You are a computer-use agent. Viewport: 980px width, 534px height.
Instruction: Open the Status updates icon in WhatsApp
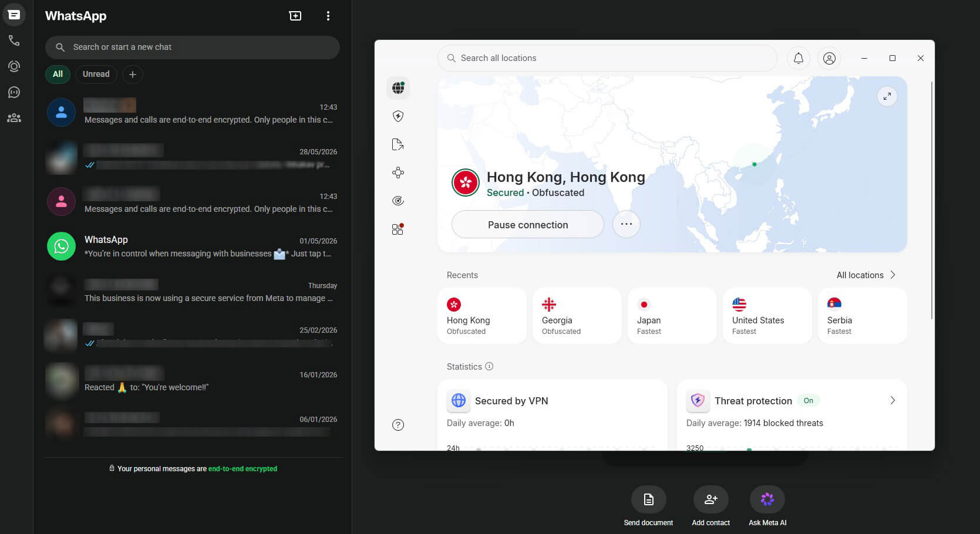[14, 66]
